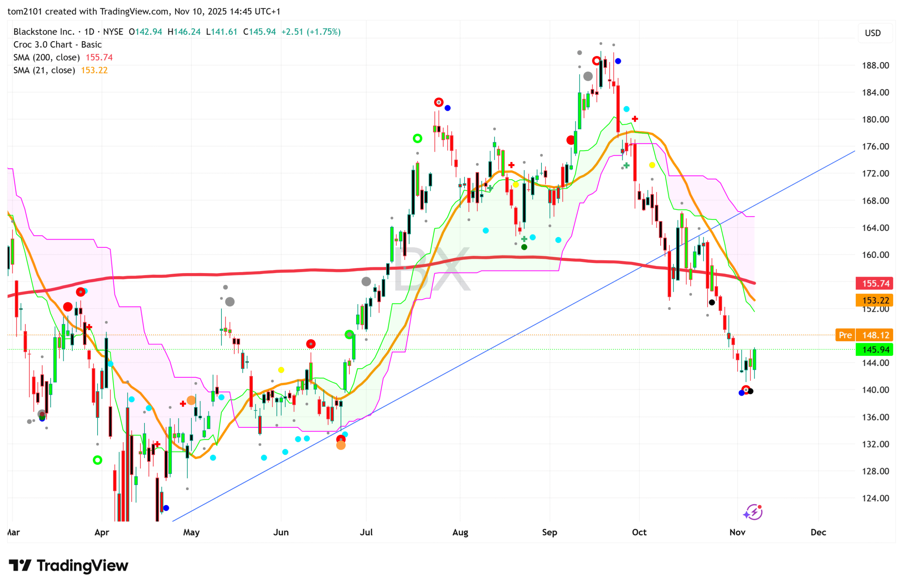This screenshot has height=588, width=903.
Task: Click the TradingView logo at bottom left
Action: [69, 566]
